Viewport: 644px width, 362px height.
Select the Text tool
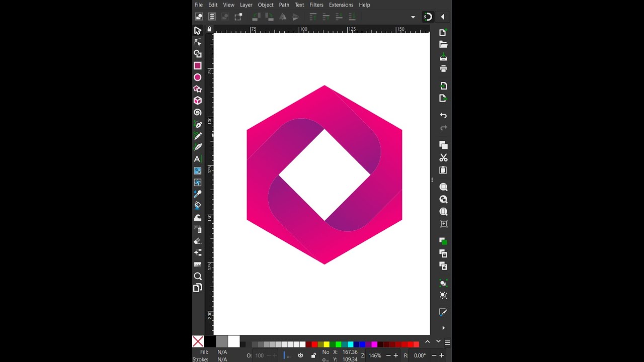click(198, 159)
